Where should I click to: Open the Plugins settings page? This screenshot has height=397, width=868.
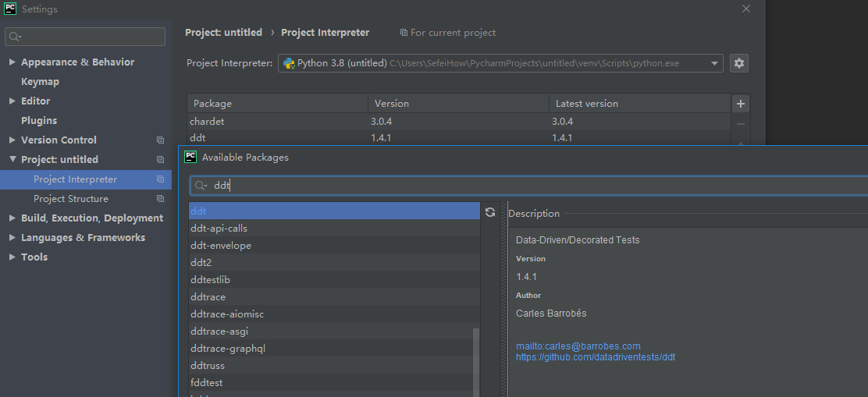coord(39,121)
